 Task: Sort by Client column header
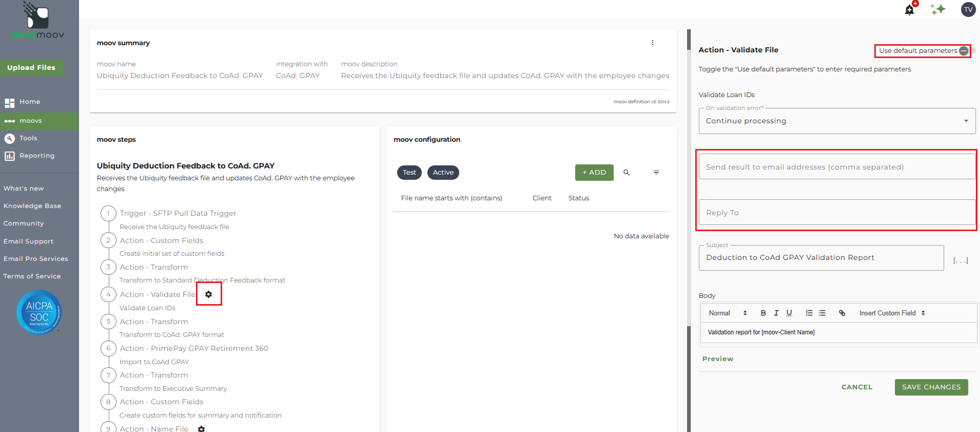pyautogui.click(x=542, y=198)
